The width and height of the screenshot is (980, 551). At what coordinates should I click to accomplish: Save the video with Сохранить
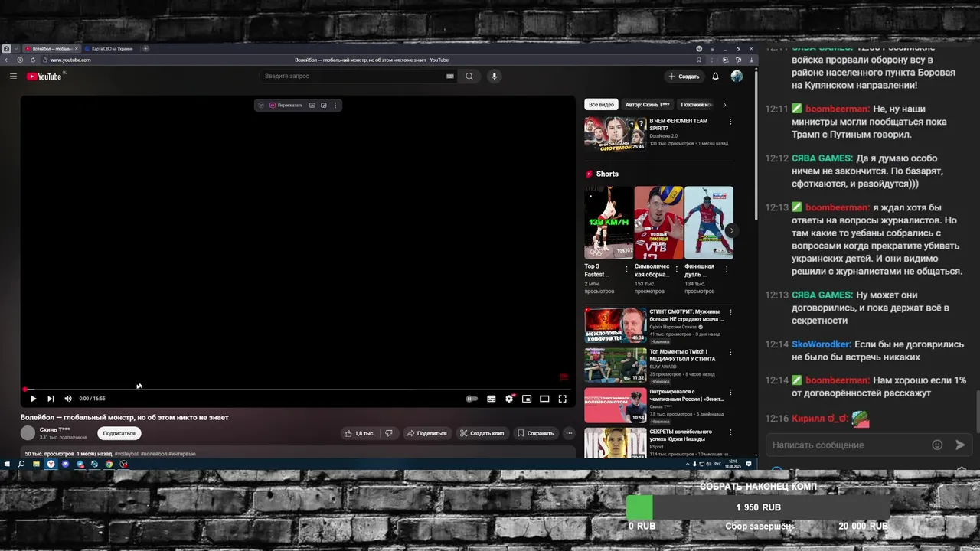pos(535,433)
